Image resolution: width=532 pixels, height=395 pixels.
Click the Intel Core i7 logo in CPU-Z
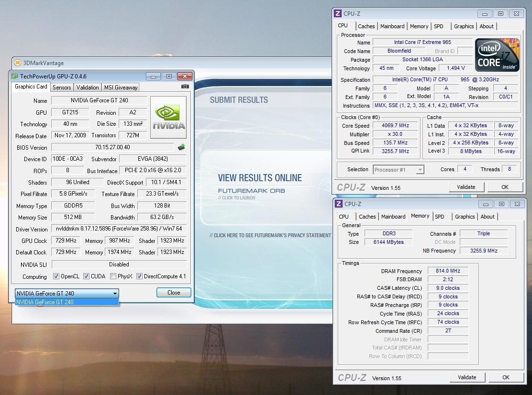(497, 55)
